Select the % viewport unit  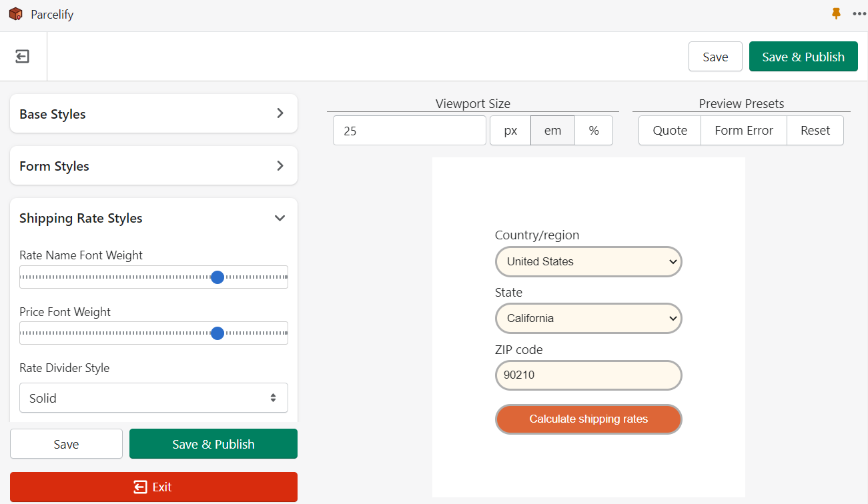pyautogui.click(x=594, y=131)
